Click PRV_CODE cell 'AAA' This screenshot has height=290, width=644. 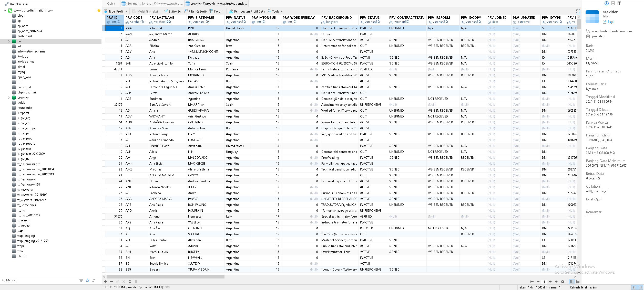pos(136,28)
